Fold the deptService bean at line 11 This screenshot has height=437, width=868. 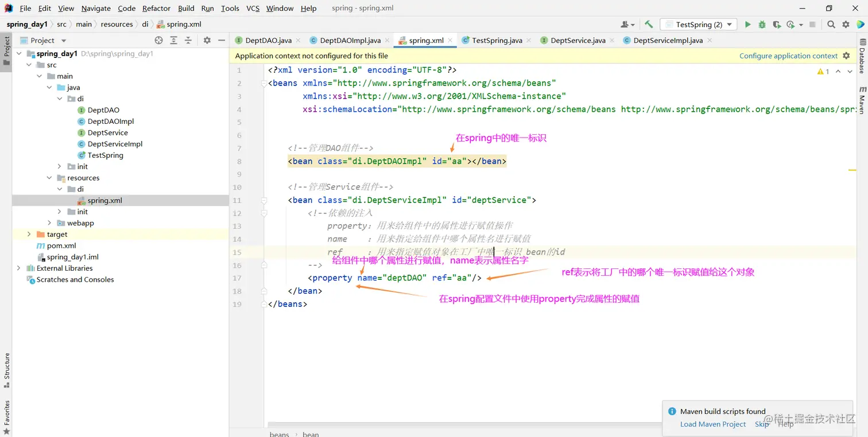pos(264,200)
